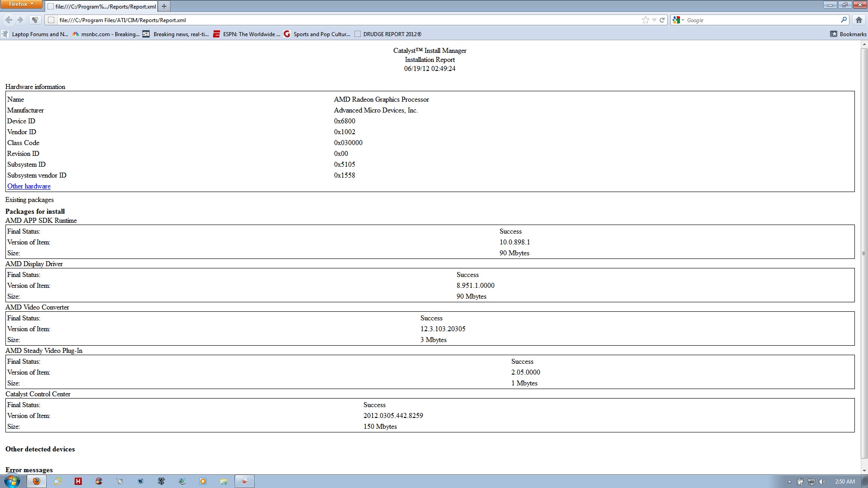868x488 pixels.
Task: Click the stacked windows taskbar icon
Action: coord(57,481)
